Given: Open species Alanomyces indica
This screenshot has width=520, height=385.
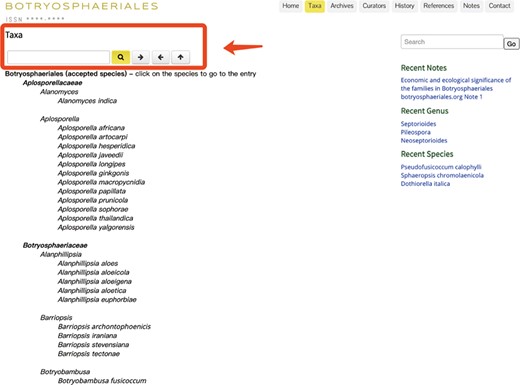Looking at the screenshot, I should pos(87,101).
